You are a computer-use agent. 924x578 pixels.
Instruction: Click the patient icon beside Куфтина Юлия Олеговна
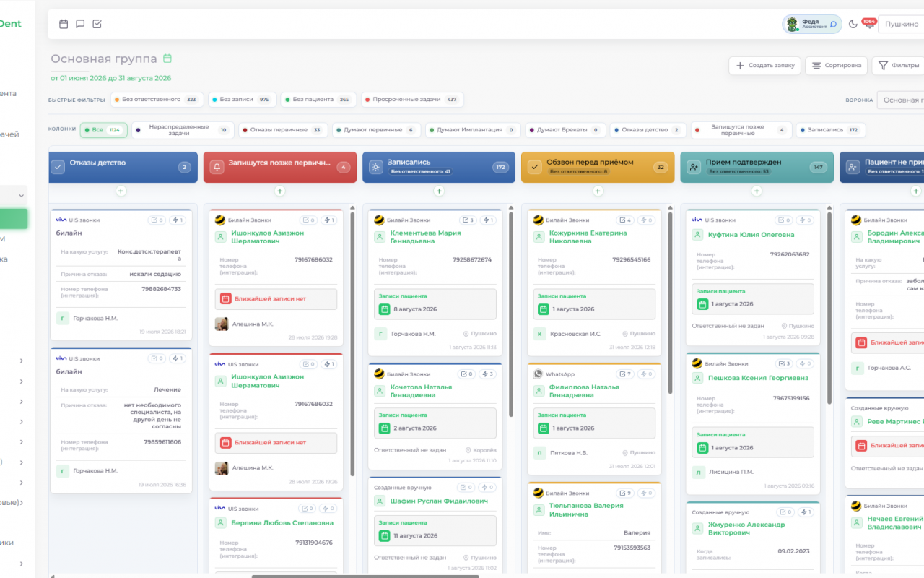(697, 235)
